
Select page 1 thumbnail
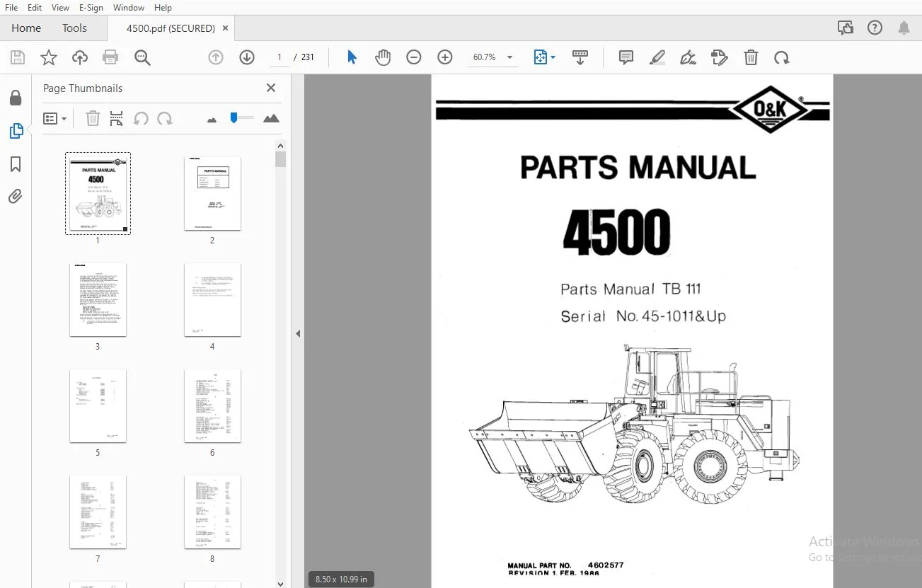pyautogui.click(x=98, y=193)
